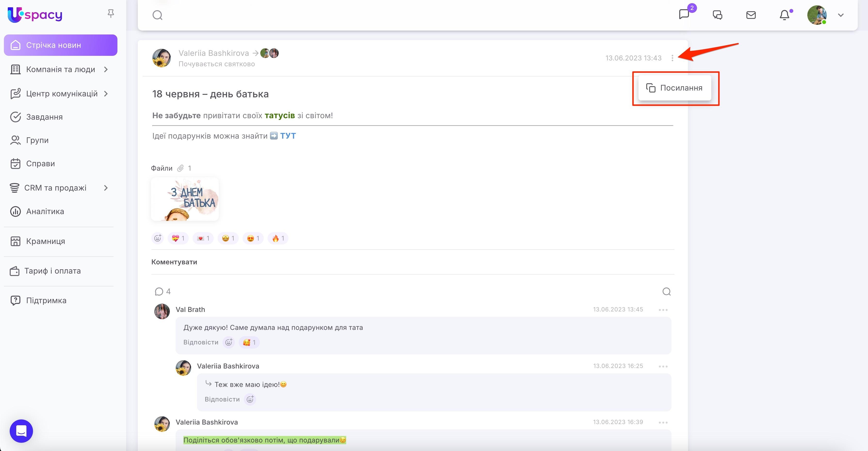868x451 pixels.
Task: Add emoji reaction to the post
Action: [x=158, y=238]
